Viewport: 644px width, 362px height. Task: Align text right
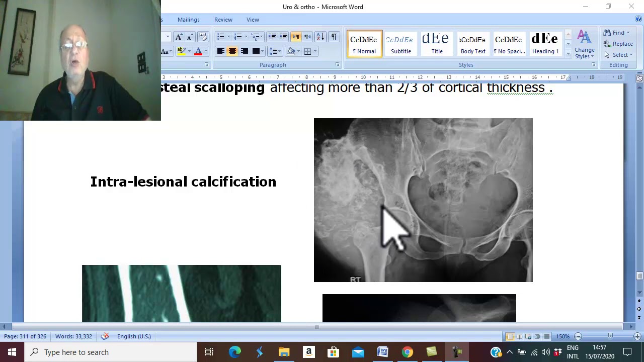(244, 51)
